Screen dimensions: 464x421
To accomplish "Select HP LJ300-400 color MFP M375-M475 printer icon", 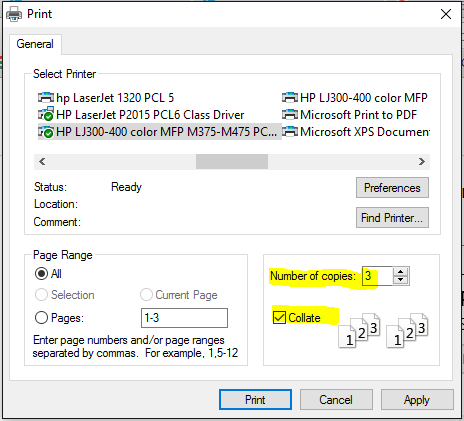I will pos(46,132).
